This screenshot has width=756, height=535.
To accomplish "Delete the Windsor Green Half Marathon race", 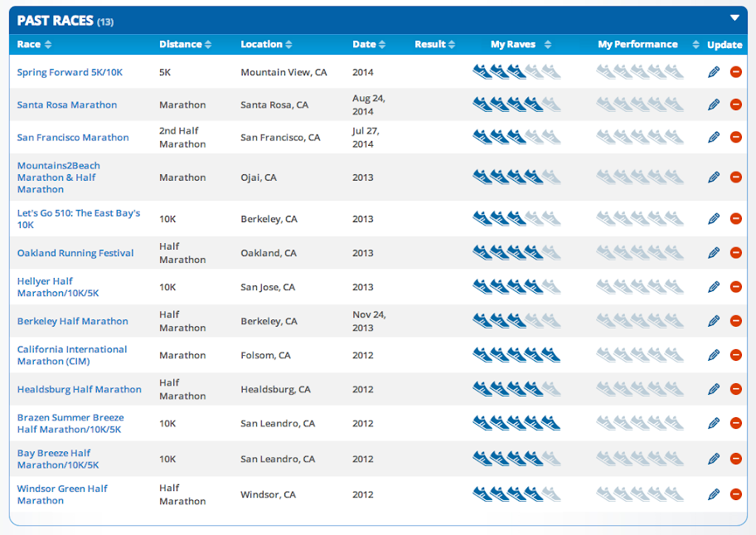I will pyautogui.click(x=736, y=494).
